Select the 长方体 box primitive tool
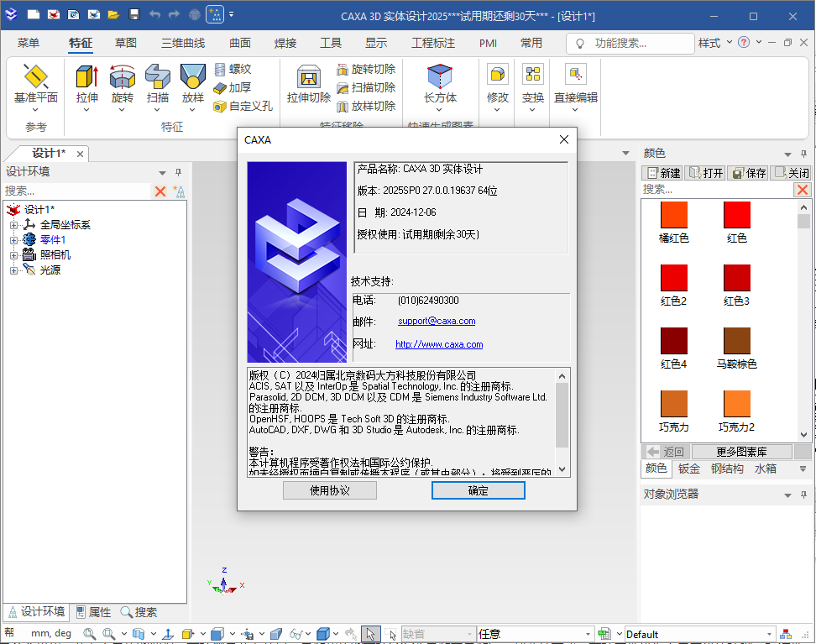The width and height of the screenshot is (816, 644). coord(440,83)
